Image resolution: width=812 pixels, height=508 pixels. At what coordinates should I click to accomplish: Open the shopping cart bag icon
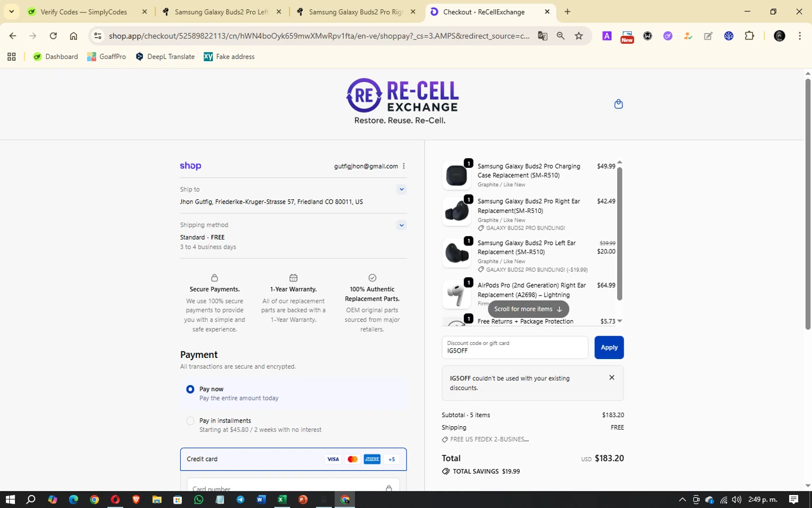618,104
